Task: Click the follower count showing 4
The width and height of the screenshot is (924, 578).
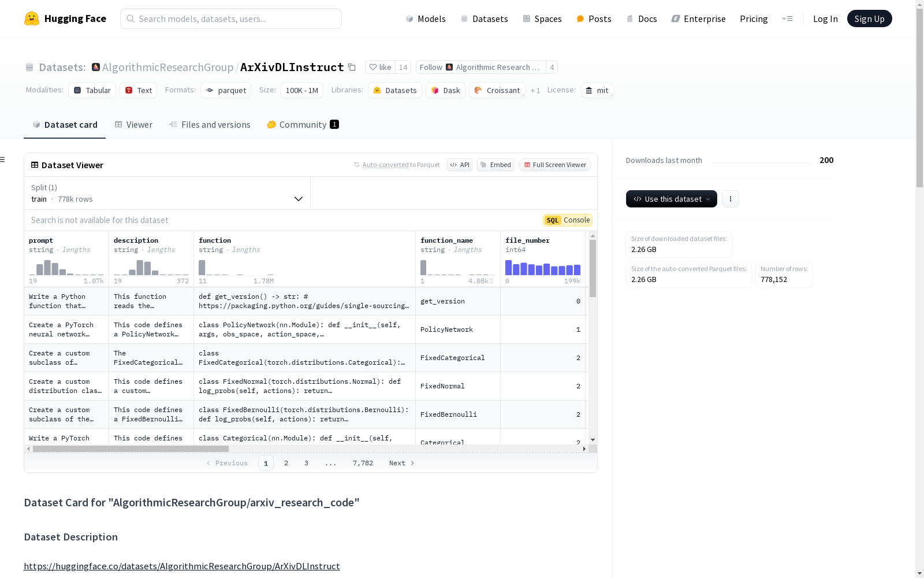Action: pos(552,67)
